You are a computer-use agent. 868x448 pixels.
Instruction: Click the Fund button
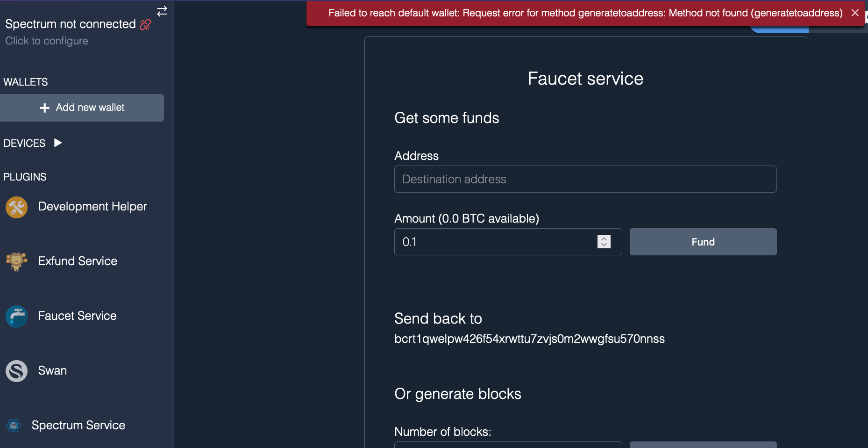[703, 242]
